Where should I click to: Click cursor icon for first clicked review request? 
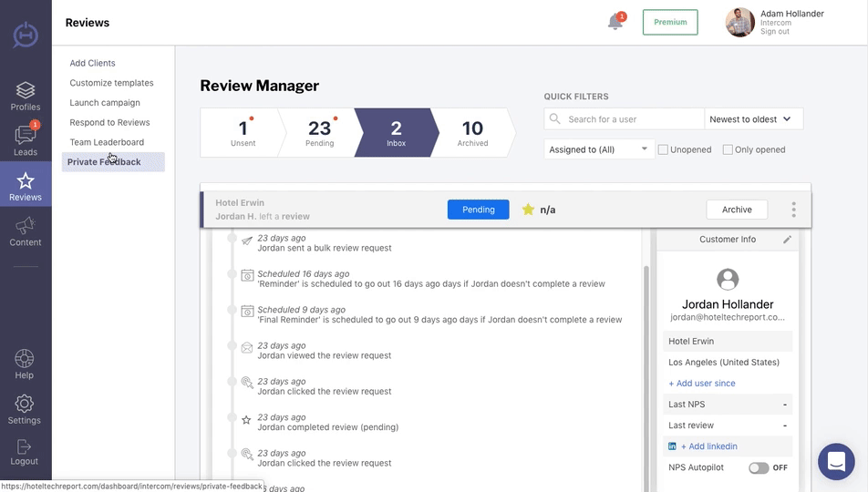247,383
